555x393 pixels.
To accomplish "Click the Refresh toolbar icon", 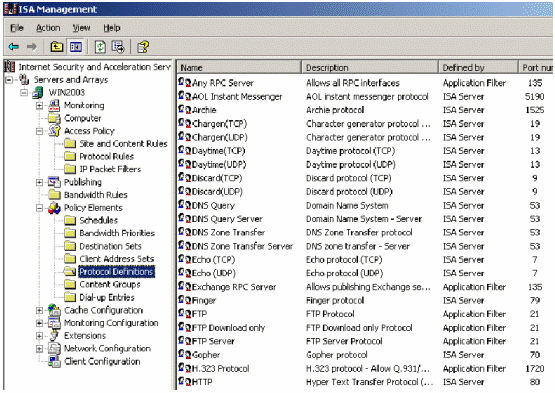I will click(x=100, y=46).
